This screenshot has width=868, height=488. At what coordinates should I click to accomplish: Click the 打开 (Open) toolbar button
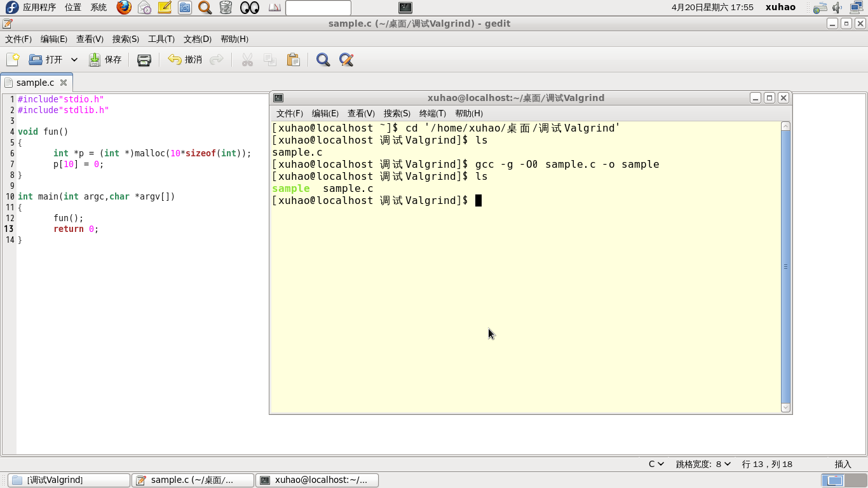46,60
